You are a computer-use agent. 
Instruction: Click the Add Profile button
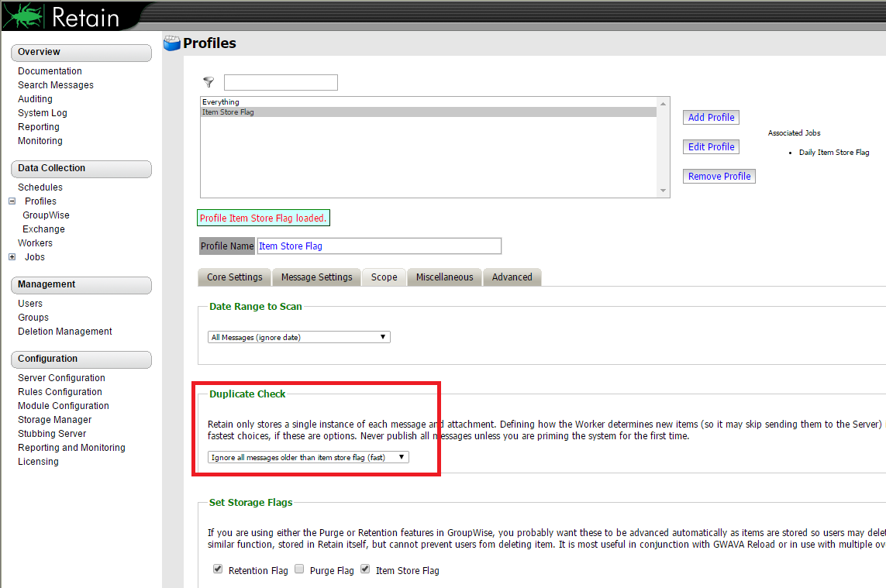[x=710, y=117]
